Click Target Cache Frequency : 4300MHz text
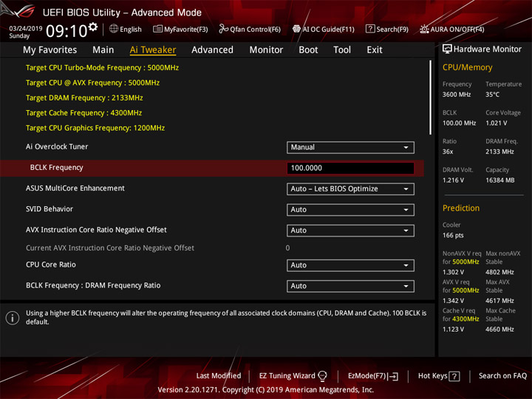Viewport: 532px width, 399px height. pyautogui.click(x=83, y=112)
